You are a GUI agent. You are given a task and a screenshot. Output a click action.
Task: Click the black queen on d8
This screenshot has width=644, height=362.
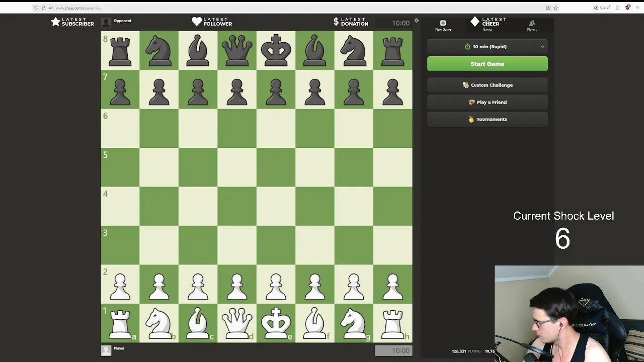(x=237, y=50)
